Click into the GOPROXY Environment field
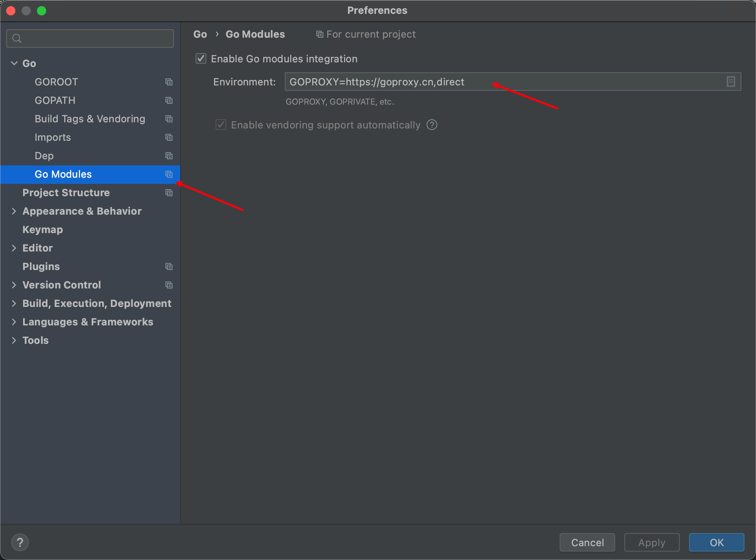Image resolution: width=756 pixels, height=560 pixels. [500, 82]
